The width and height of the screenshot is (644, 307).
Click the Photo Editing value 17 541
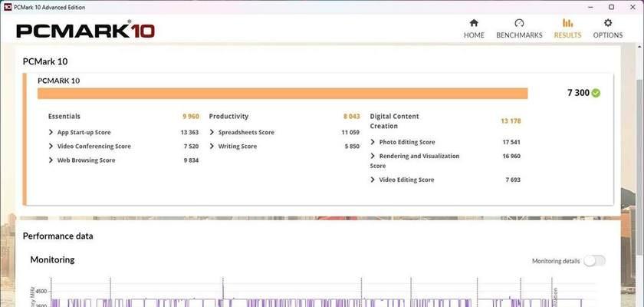tap(512, 142)
